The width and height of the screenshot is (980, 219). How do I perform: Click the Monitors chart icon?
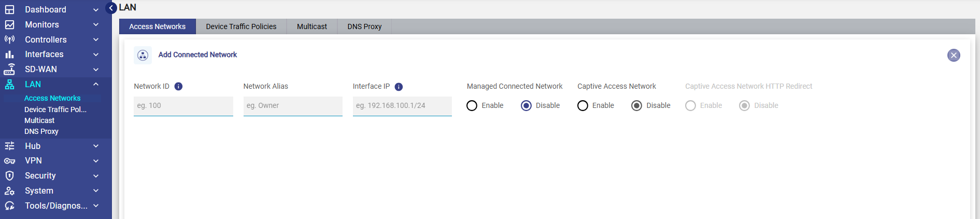(x=9, y=24)
